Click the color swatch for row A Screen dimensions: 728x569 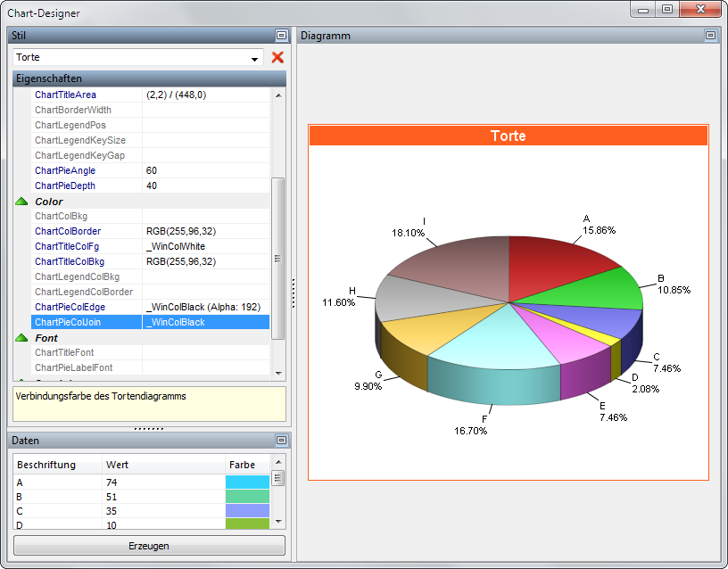click(x=247, y=482)
